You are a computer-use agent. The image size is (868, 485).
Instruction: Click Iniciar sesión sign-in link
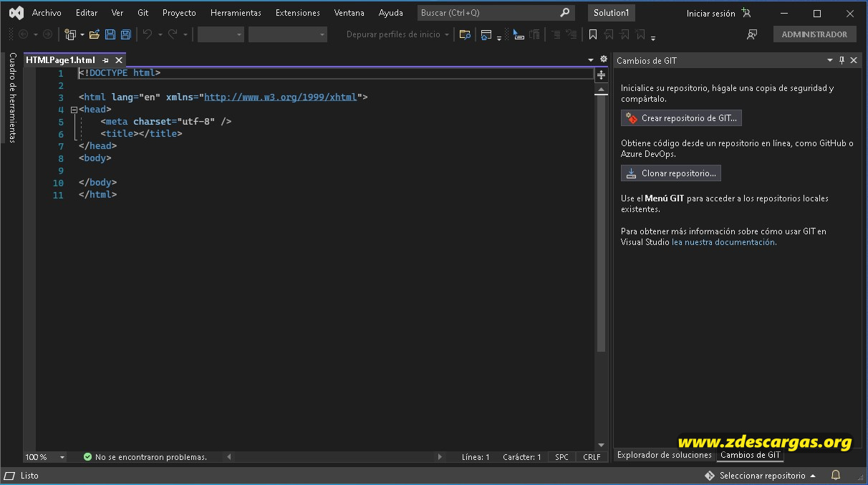(710, 13)
